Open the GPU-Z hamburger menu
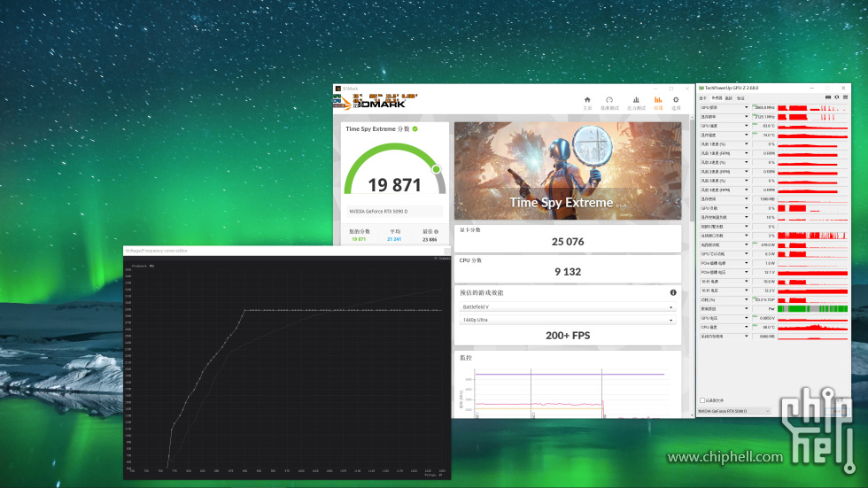 tap(845, 97)
